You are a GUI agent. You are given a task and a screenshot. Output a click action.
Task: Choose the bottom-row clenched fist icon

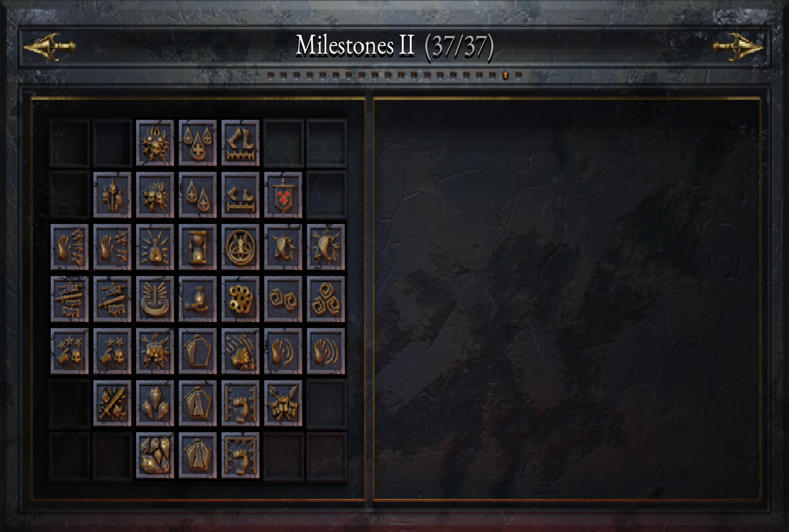pos(240,455)
